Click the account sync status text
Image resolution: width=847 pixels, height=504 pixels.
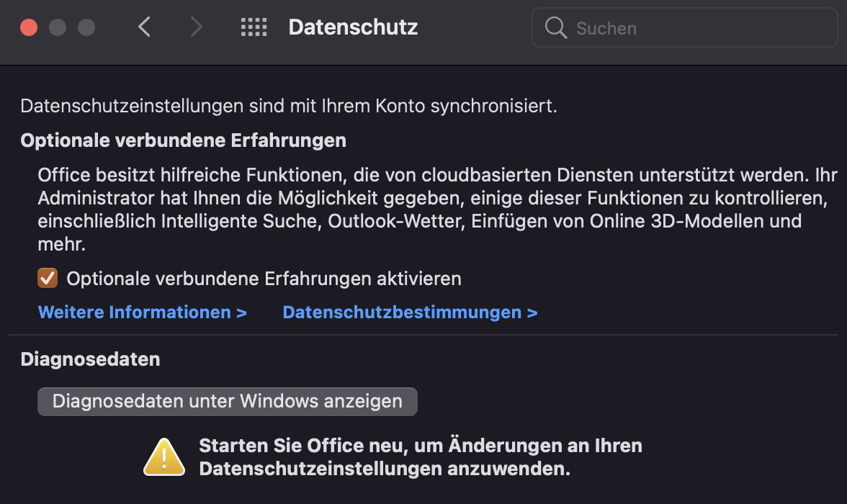[289, 107]
